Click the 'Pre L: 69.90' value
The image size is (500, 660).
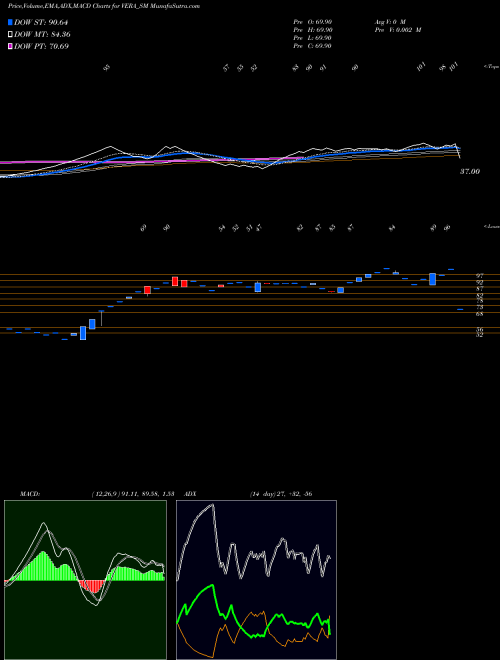tap(313, 38)
